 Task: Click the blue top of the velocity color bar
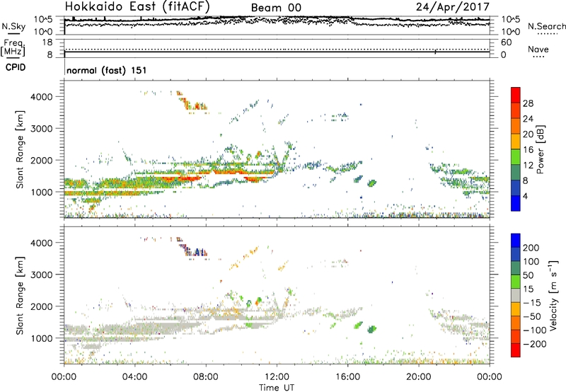coord(516,240)
